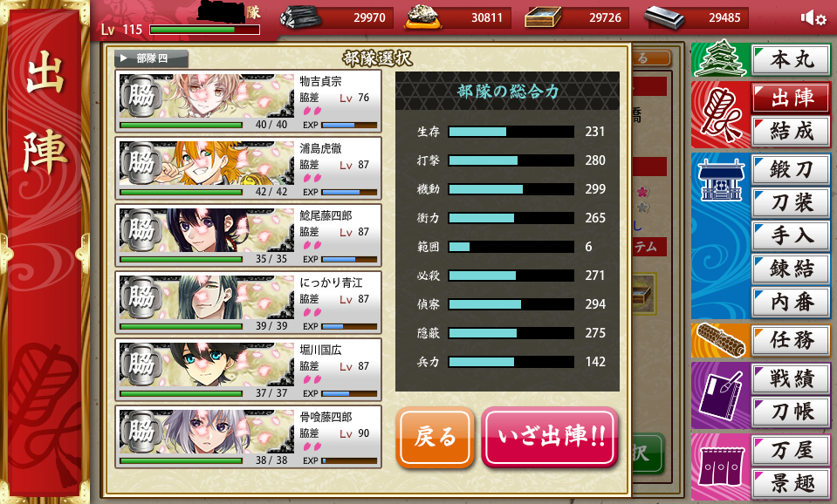Open the 刀装 equipment menu
The height and width of the screenshot is (504, 837).
tap(791, 202)
